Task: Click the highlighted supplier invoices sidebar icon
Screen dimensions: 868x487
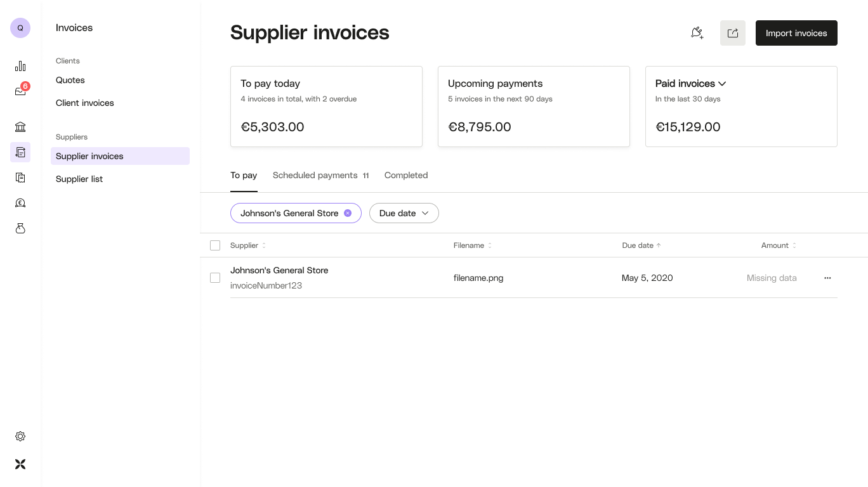Action: (x=20, y=152)
